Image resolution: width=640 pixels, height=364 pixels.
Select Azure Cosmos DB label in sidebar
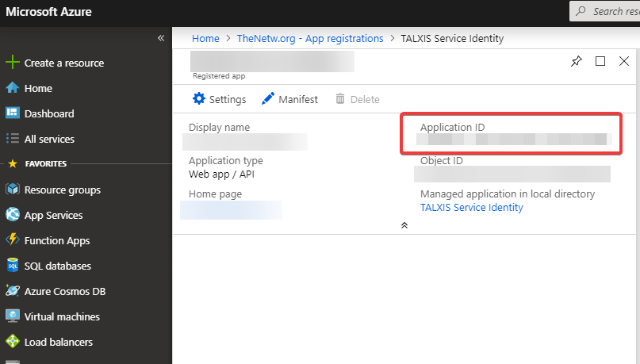[x=65, y=291]
